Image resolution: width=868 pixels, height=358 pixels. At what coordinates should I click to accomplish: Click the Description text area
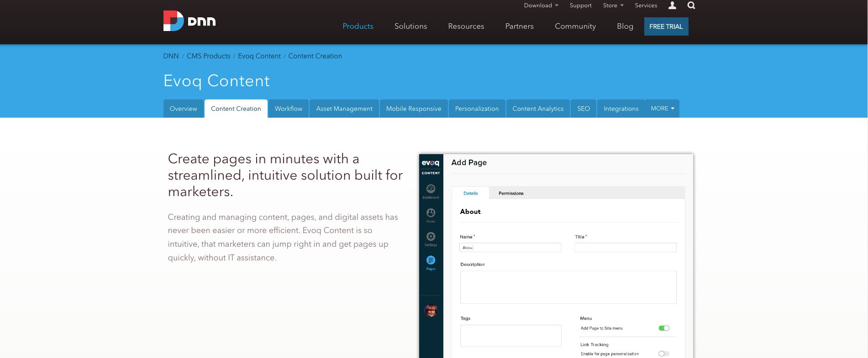pyautogui.click(x=568, y=287)
